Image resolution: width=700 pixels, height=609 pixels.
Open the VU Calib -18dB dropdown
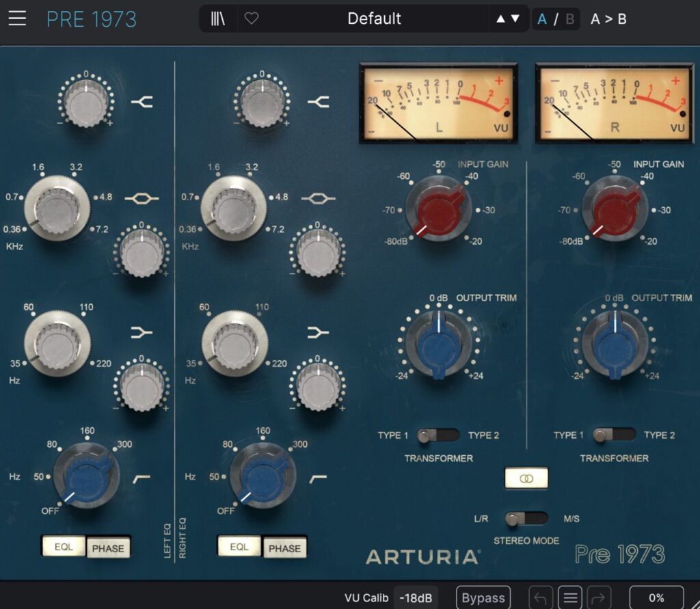tap(415, 597)
